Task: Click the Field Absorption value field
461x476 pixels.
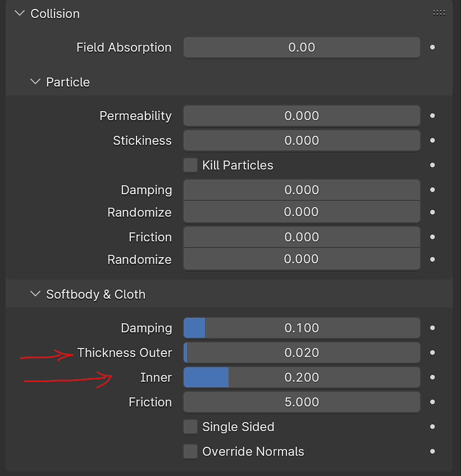Action: coord(302,48)
